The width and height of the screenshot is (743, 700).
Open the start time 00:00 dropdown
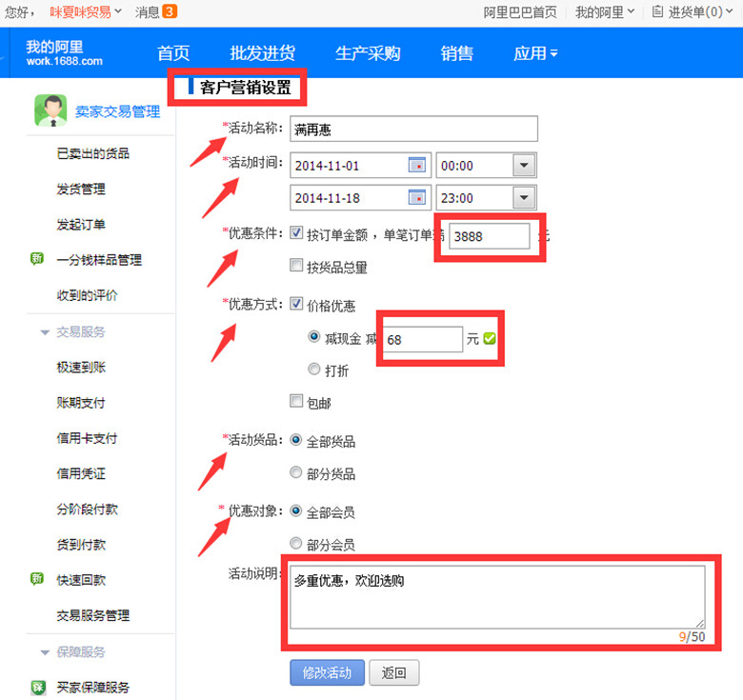[523, 166]
